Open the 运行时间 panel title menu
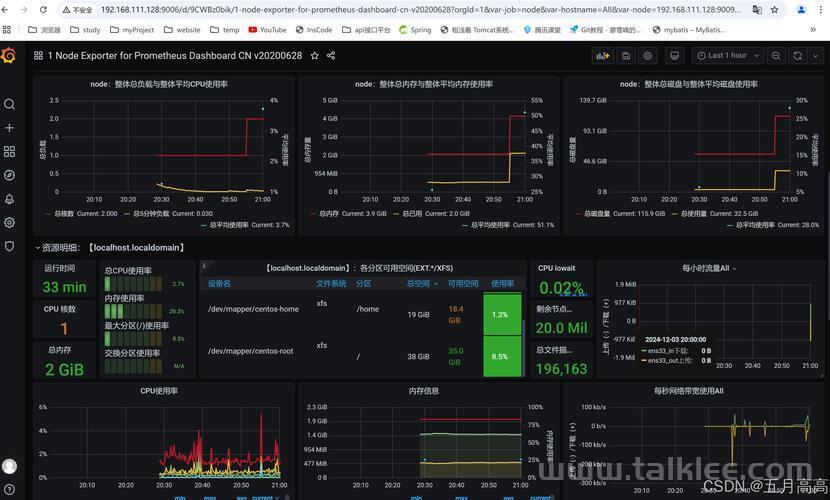The height and width of the screenshot is (500, 830). click(x=59, y=268)
